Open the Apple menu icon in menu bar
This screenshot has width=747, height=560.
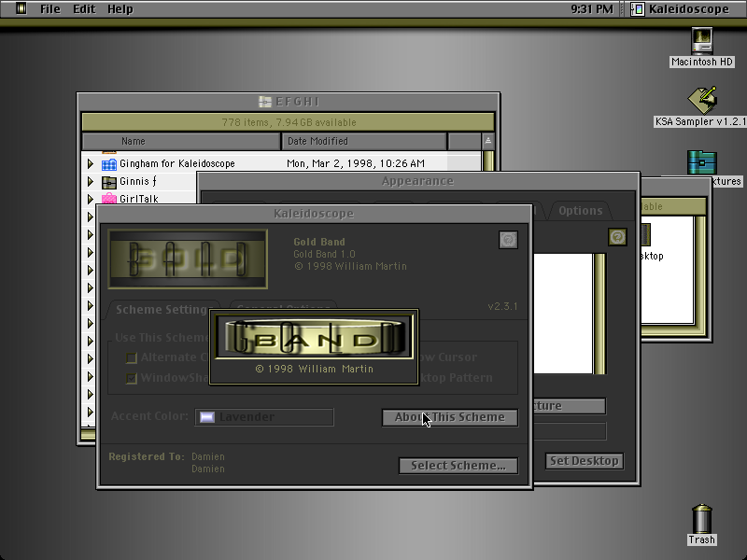coord(21,8)
